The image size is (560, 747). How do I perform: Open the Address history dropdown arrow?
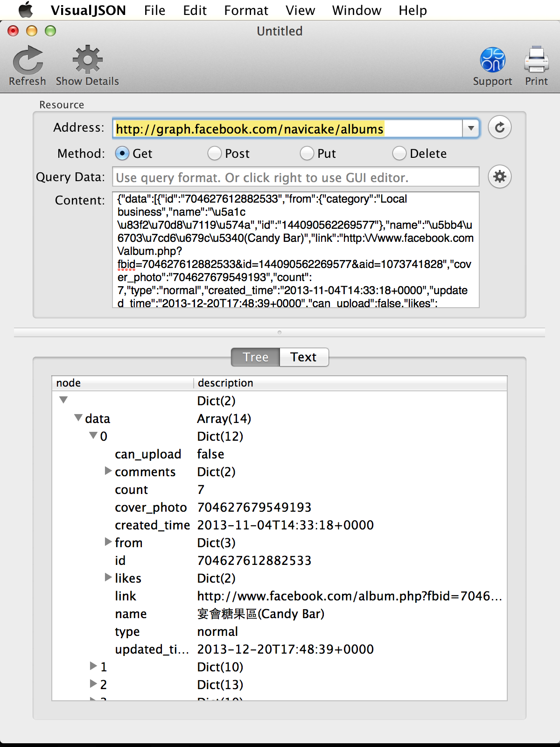tap(470, 128)
